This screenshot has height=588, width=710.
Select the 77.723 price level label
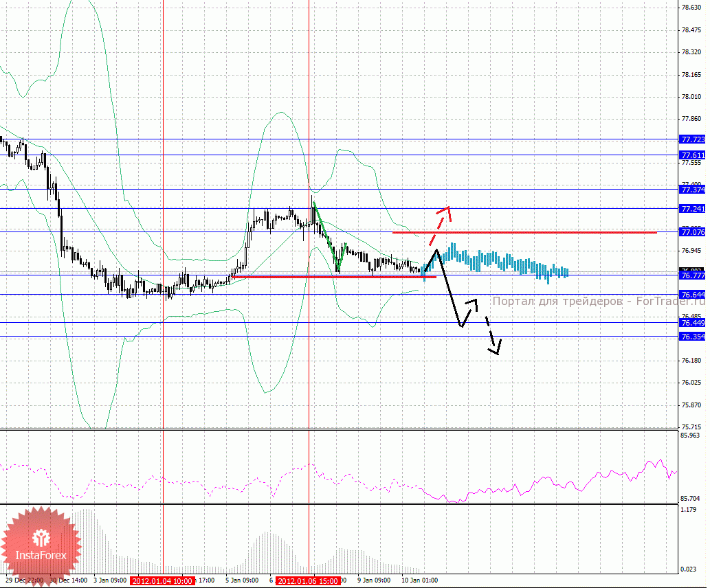[x=693, y=139]
